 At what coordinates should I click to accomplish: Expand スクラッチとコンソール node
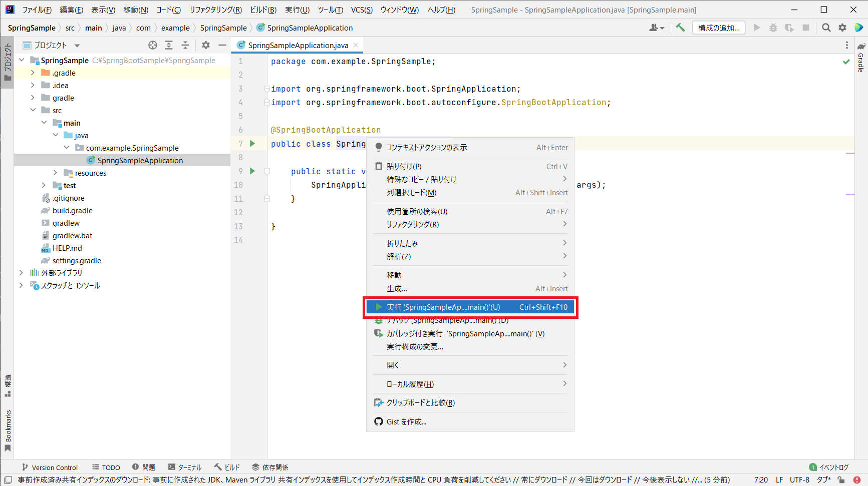21,285
